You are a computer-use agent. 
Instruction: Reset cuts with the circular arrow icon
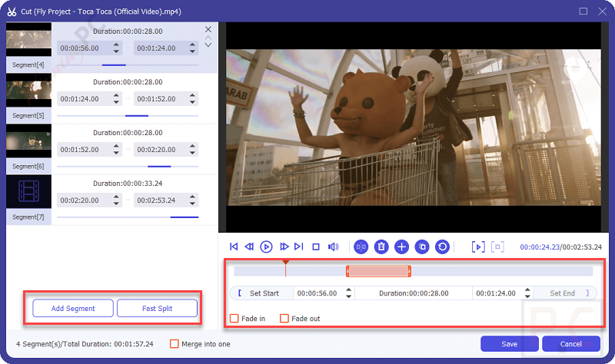click(443, 247)
